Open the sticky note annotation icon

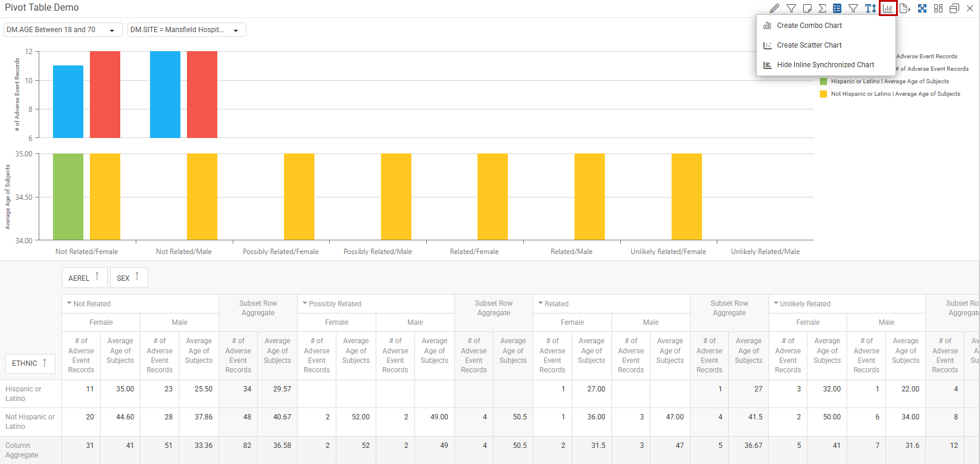pos(807,8)
